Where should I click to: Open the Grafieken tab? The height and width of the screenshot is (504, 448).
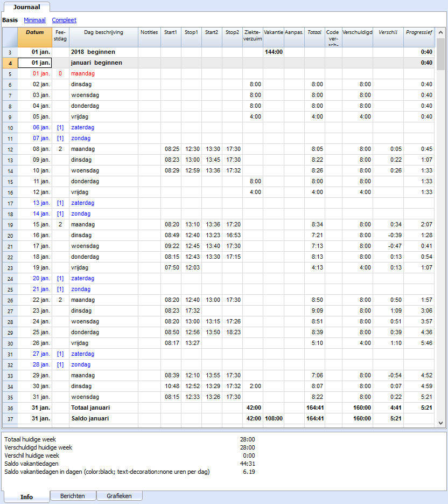(119, 496)
